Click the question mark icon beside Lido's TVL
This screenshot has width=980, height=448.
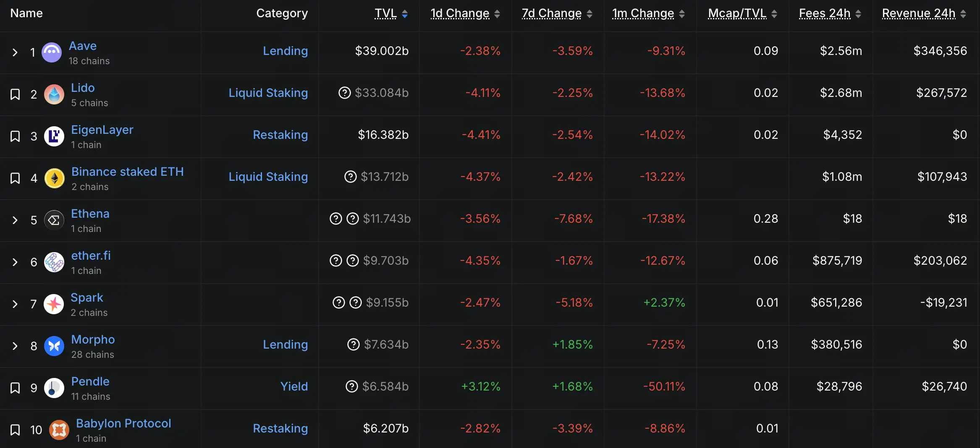345,93
